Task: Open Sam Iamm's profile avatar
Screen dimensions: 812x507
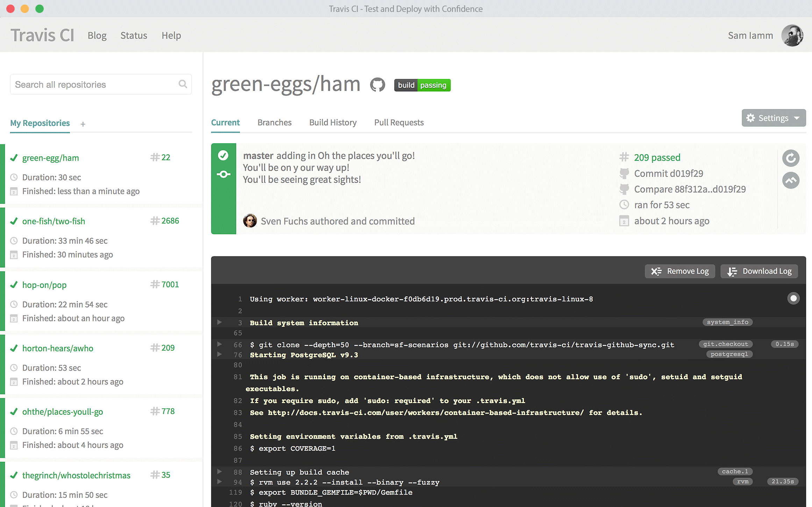Action: tap(792, 35)
